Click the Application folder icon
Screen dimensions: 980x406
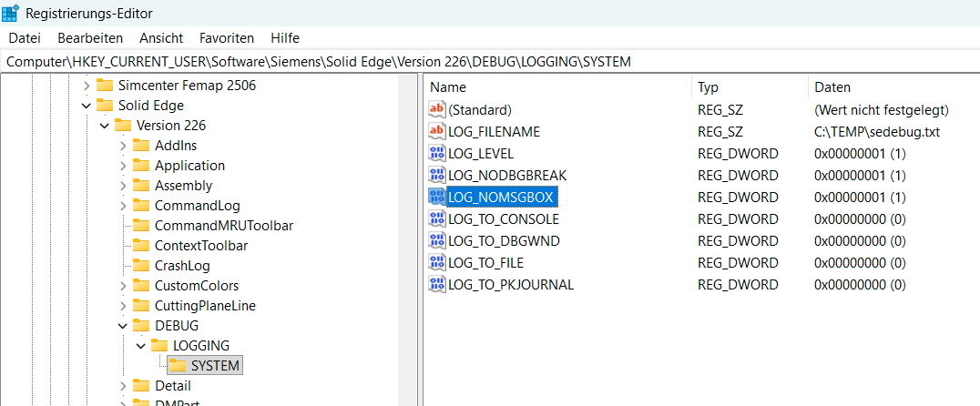pyautogui.click(x=141, y=166)
